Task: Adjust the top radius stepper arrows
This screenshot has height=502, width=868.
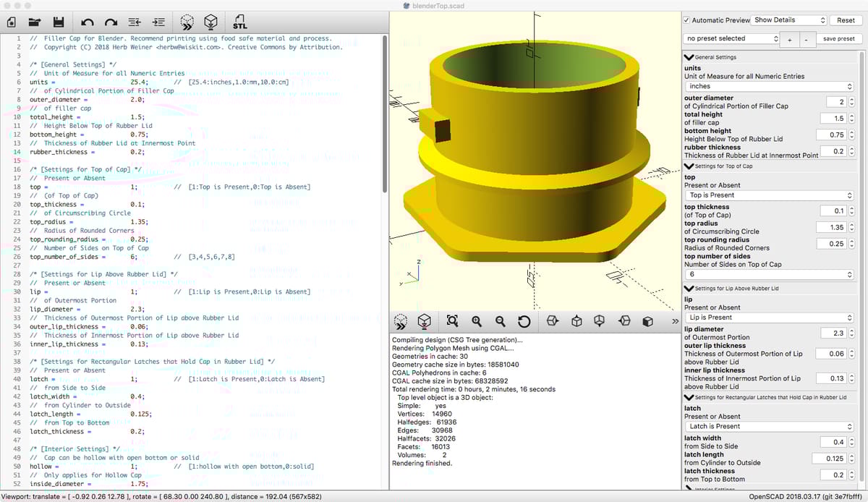Action: (x=851, y=227)
